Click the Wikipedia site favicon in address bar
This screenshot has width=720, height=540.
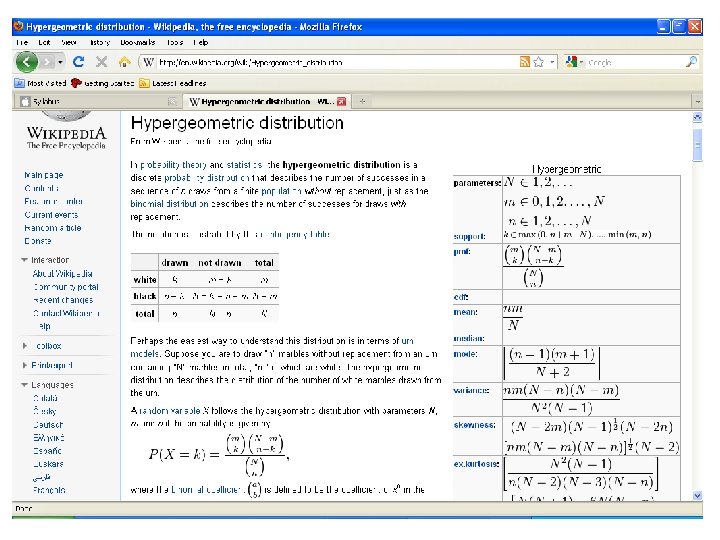pos(148,62)
